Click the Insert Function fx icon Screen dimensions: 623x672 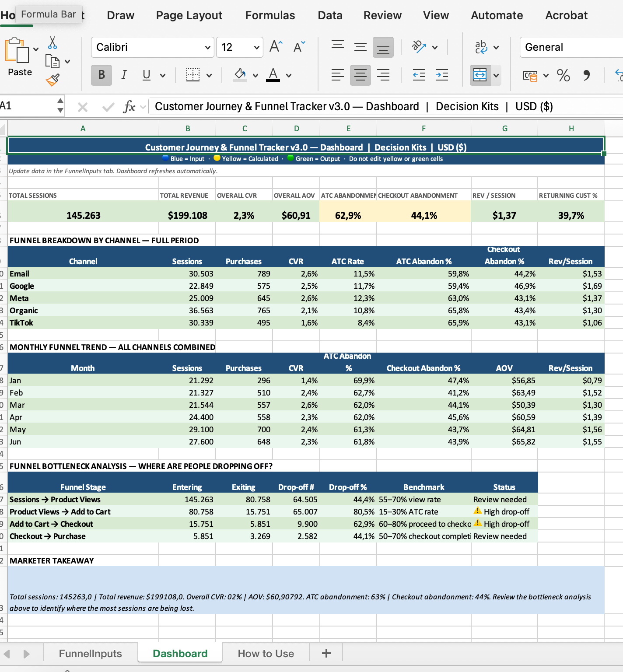click(x=129, y=106)
